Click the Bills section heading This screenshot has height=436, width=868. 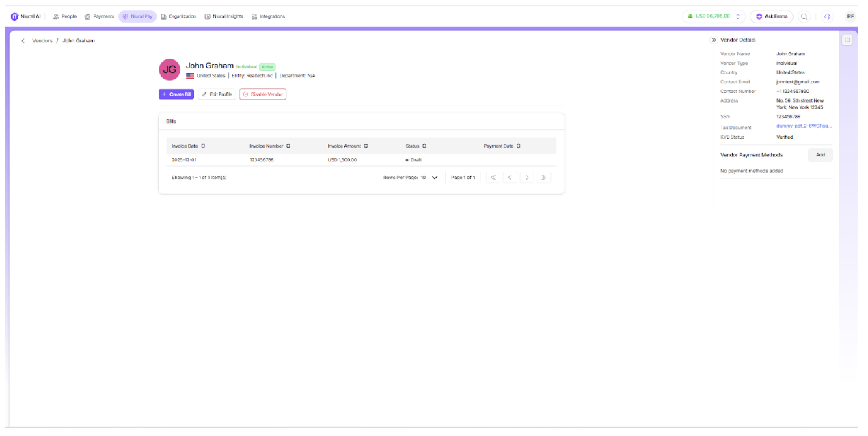(x=171, y=121)
